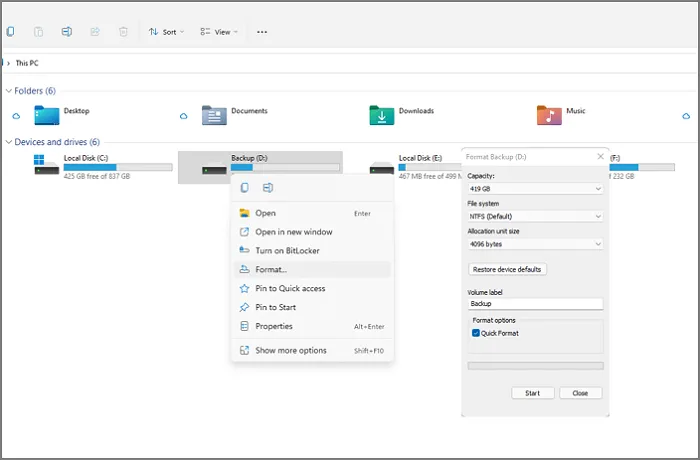Click the Rename icon in the toolbar
The image size is (700, 460).
click(67, 32)
